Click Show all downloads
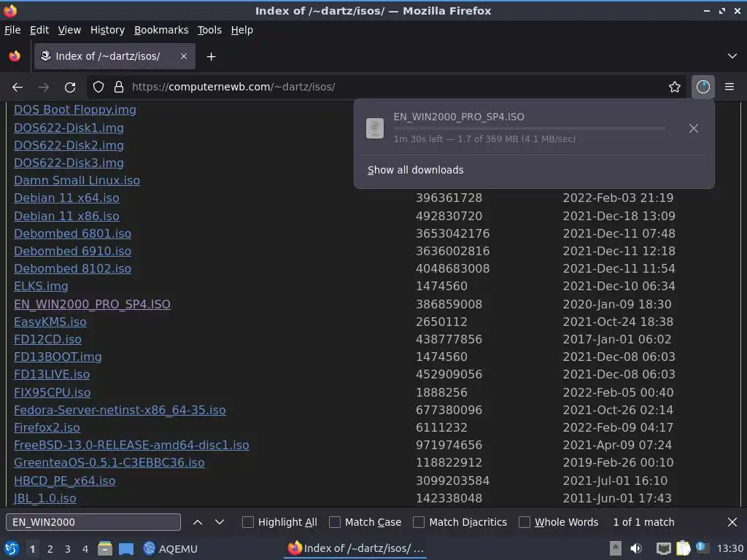 [415, 170]
